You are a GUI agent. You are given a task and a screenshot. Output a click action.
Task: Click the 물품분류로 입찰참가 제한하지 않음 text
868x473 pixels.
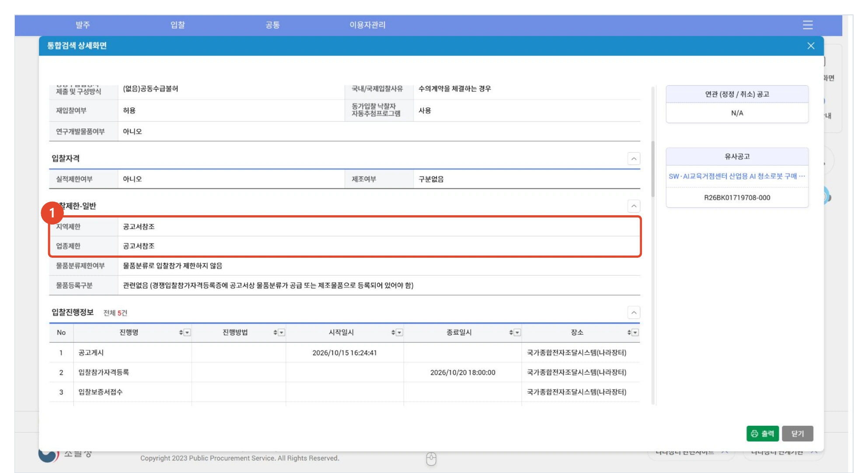(172, 266)
